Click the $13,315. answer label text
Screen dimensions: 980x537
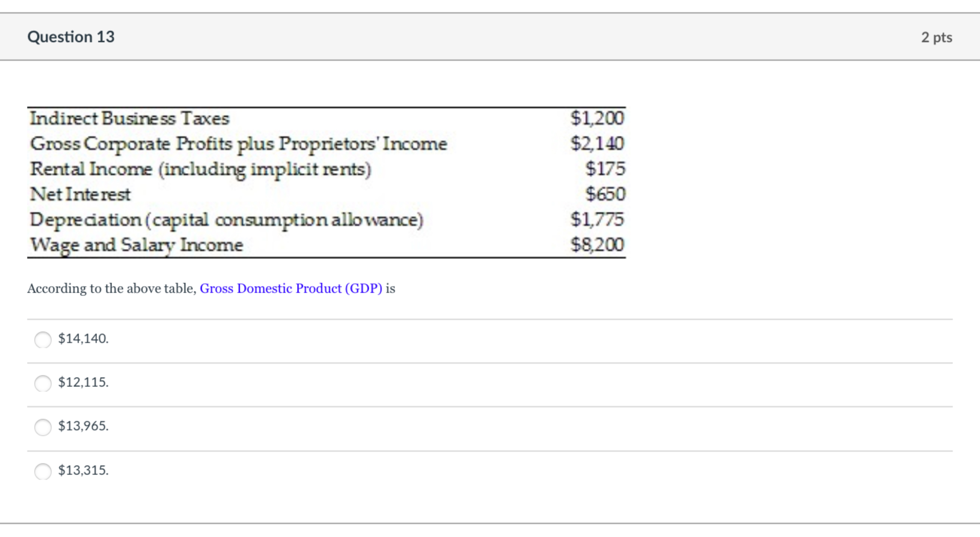[x=83, y=470]
